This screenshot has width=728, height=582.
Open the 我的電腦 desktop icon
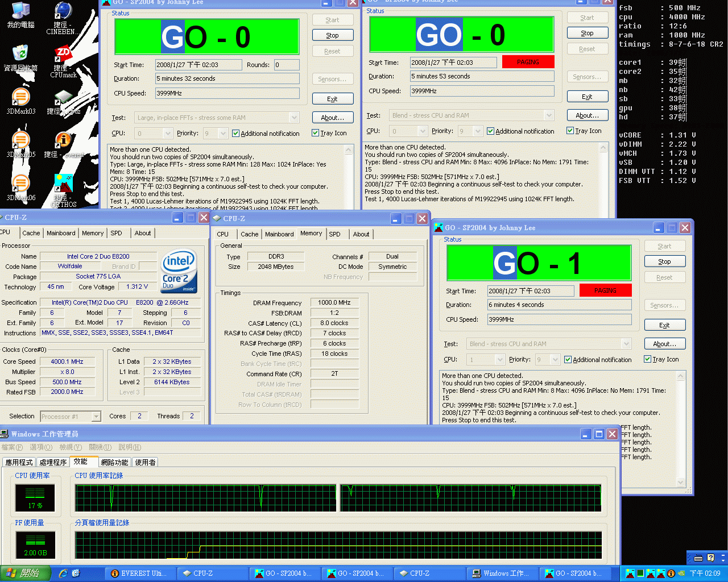pos(20,15)
